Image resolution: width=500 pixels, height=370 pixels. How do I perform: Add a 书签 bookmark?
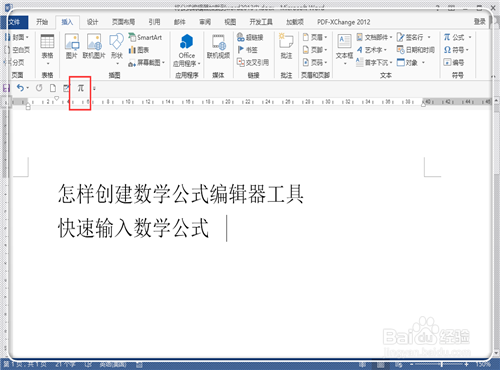point(247,50)
